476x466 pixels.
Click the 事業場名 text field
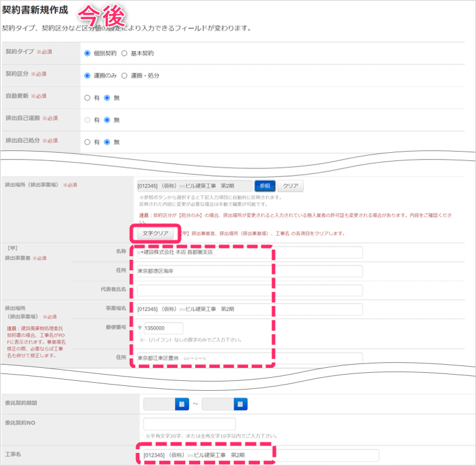point(249,309)
